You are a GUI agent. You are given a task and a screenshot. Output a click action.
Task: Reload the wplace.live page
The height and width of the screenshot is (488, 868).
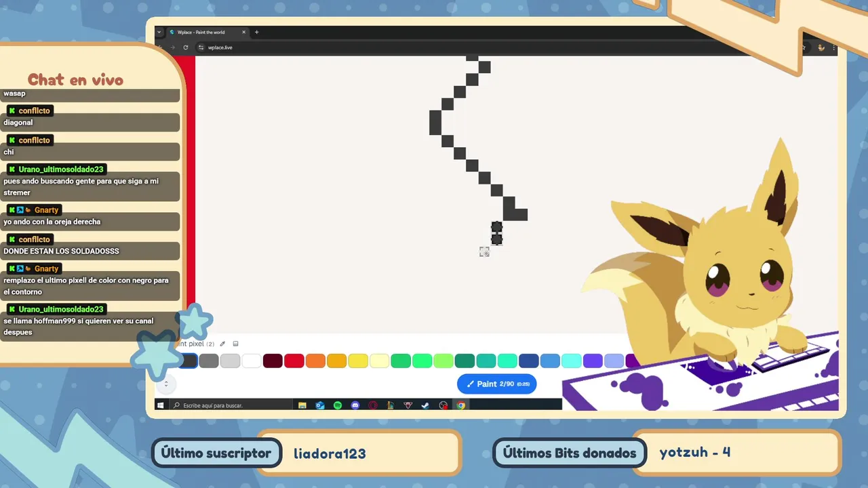coord(186,47)
